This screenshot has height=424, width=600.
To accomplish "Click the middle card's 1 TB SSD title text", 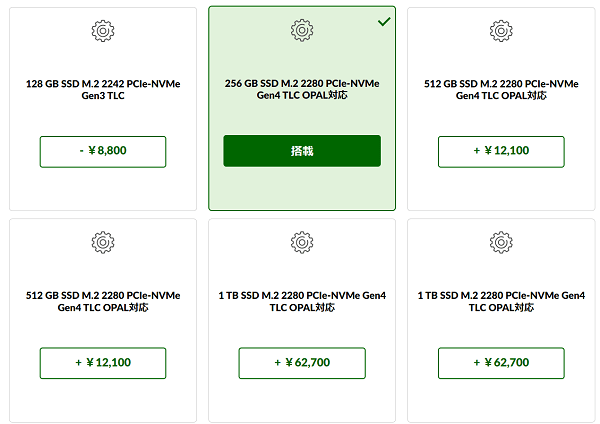I will [x=302, y=302].
